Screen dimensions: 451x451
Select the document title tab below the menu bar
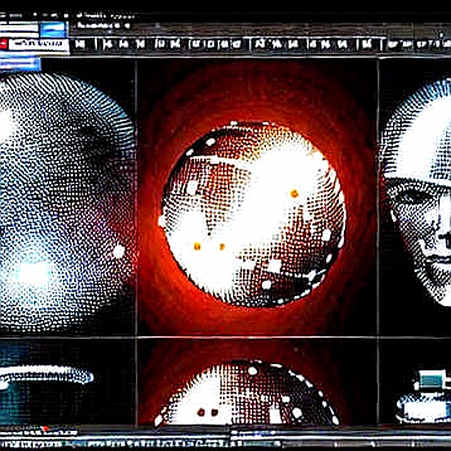point(100,25)
